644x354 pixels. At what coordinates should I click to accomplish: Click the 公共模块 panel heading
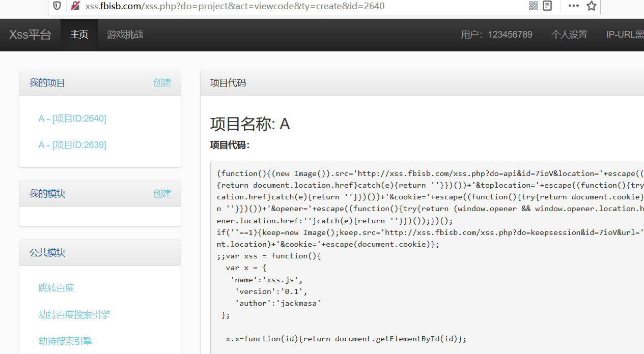(x=47, y=253)
